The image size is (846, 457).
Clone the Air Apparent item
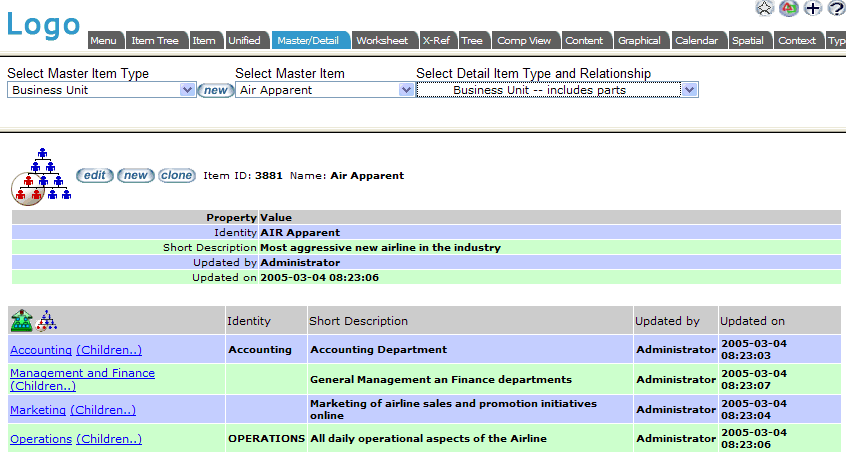(x=176, y=175)
